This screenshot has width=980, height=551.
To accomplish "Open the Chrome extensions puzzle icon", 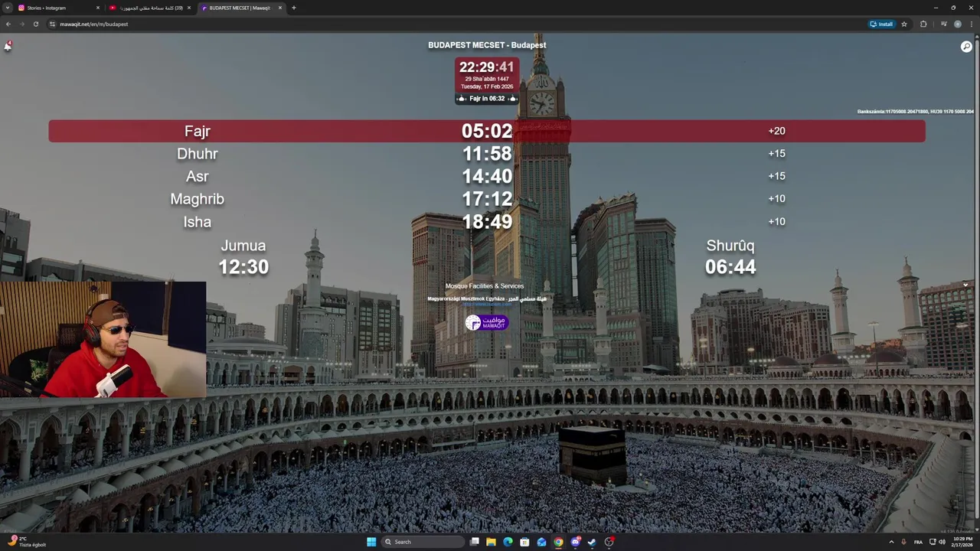I will tap(923, 24).
